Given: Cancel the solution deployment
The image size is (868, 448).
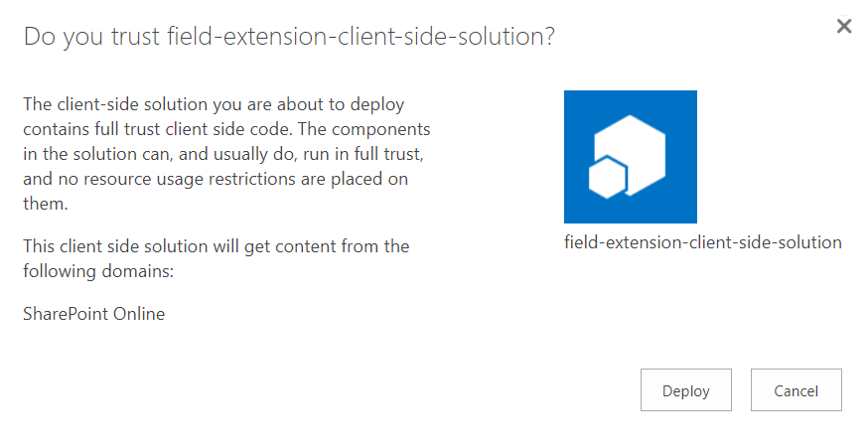Looking at the screenshot, I should [x=796, y=389].
